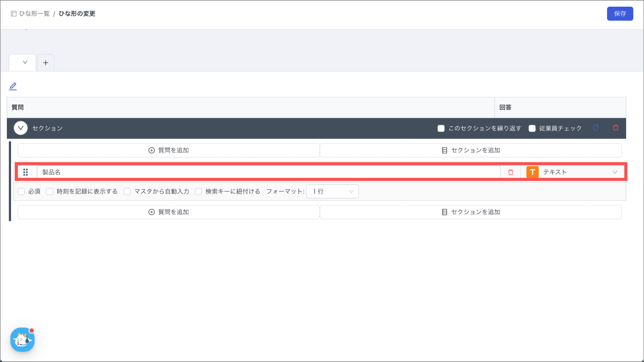The image size is (644, 362).
Task: Collapse the セクション with the chevron button
Action: point(21,128)
